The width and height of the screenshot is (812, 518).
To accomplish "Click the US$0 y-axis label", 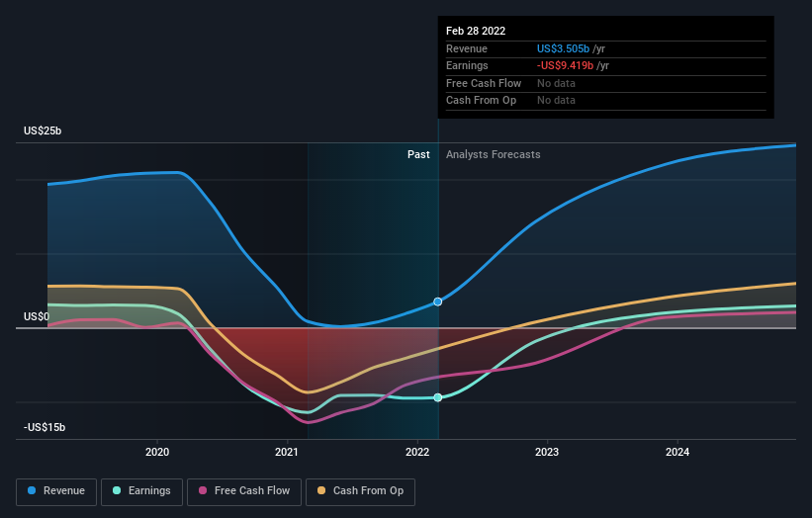I will coord(37,316).
